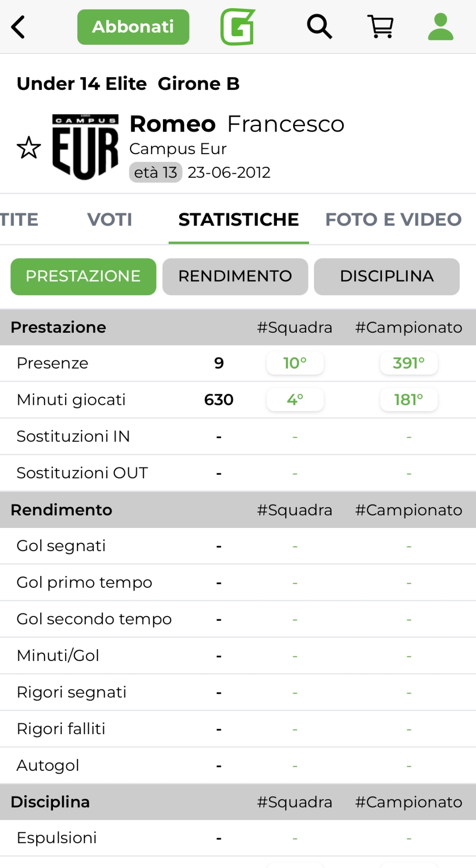
Task: Tap the Minuti giocati championship rank 181° badge
Action: pyautogui.click(x=409, y=400)
